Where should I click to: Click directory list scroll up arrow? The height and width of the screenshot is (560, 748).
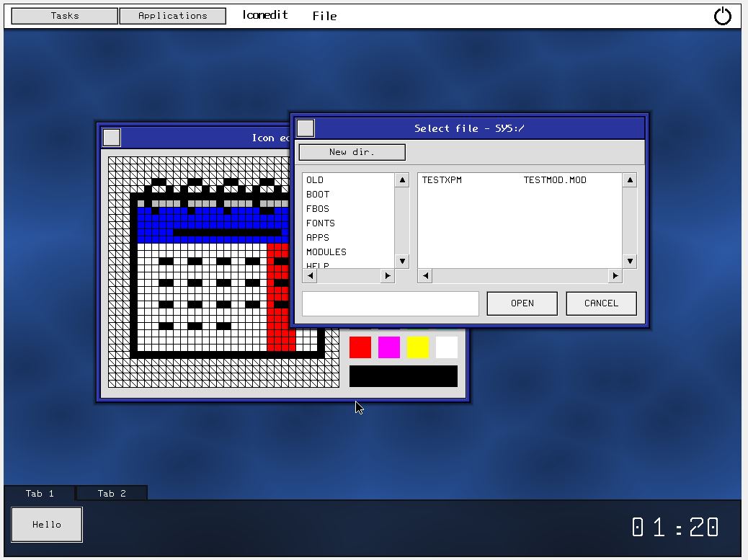402,180
